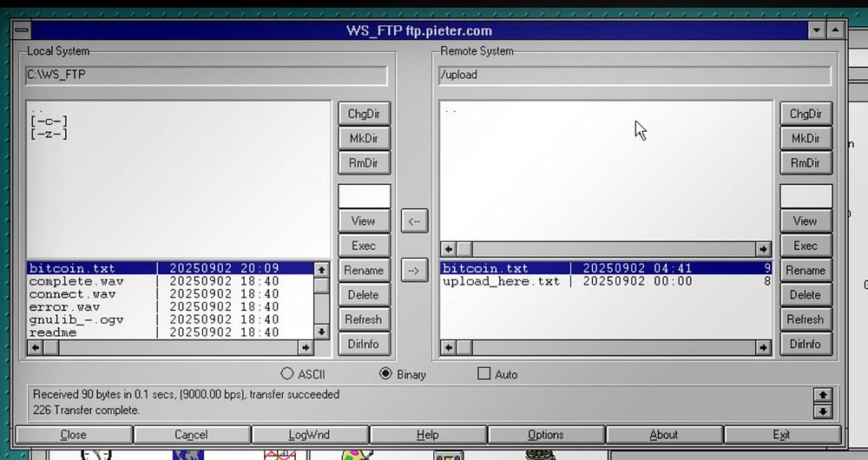Click local file list scroll right arrow
The image size is (868, 460).
[306, 347]
